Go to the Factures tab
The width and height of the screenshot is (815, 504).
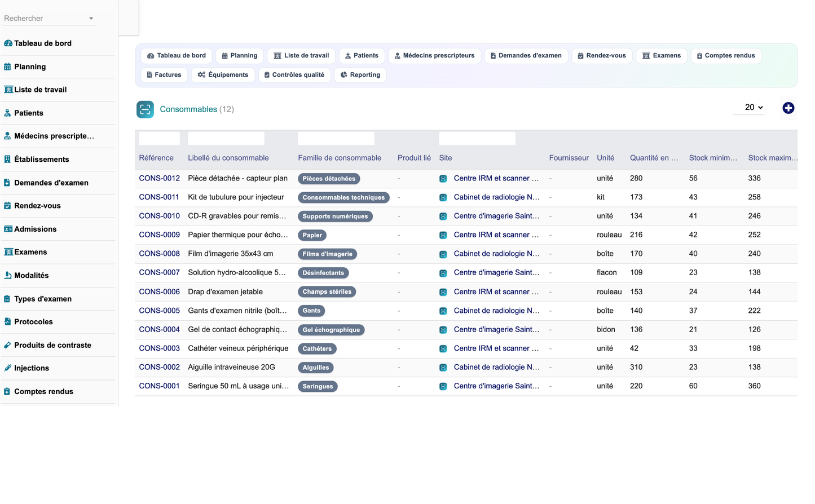164,75
